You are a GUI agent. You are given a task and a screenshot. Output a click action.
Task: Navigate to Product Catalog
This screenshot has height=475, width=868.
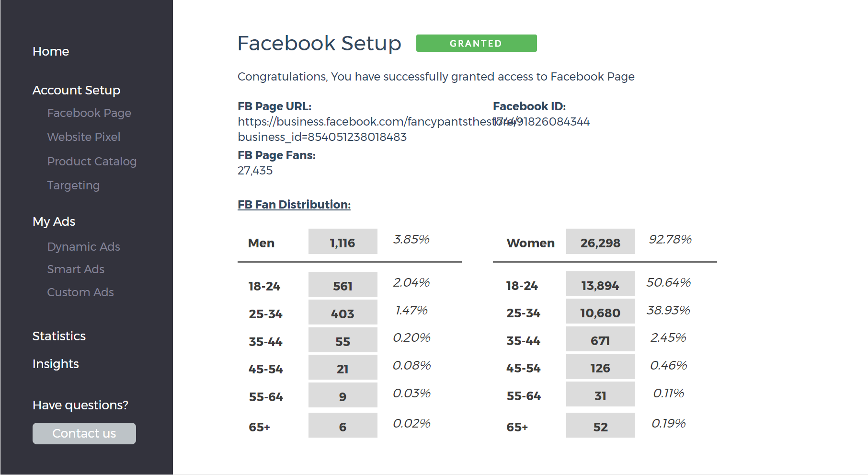[x=92, y=162]
